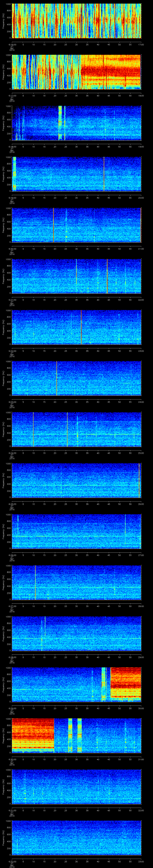Click the 28:00 end time label

click(x=141, y=606)
